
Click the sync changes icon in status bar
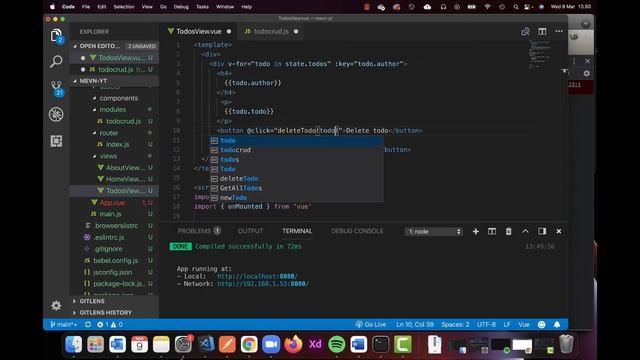pyautogui.click(x=88, y=324)
